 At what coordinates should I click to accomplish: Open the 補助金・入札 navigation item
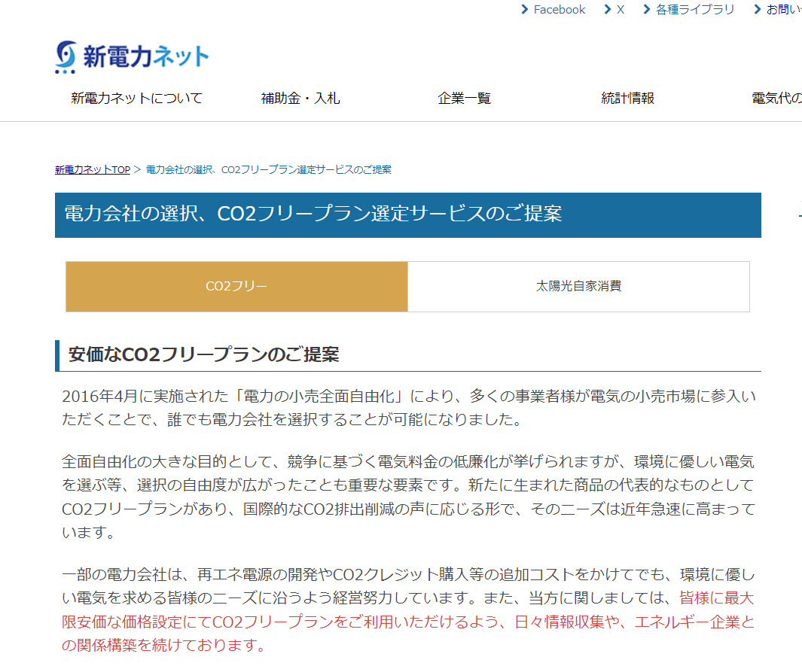point(300,98)
